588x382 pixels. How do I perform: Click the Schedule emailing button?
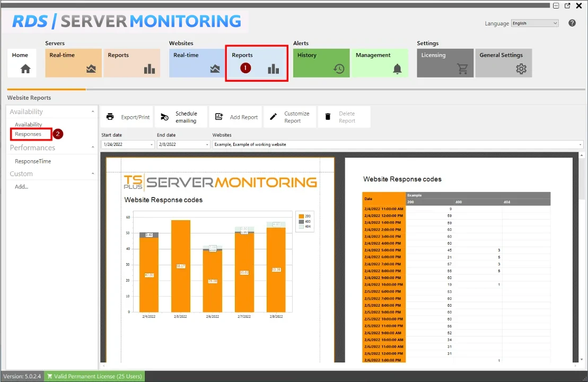pyautogui.click(x=180, y=117)
